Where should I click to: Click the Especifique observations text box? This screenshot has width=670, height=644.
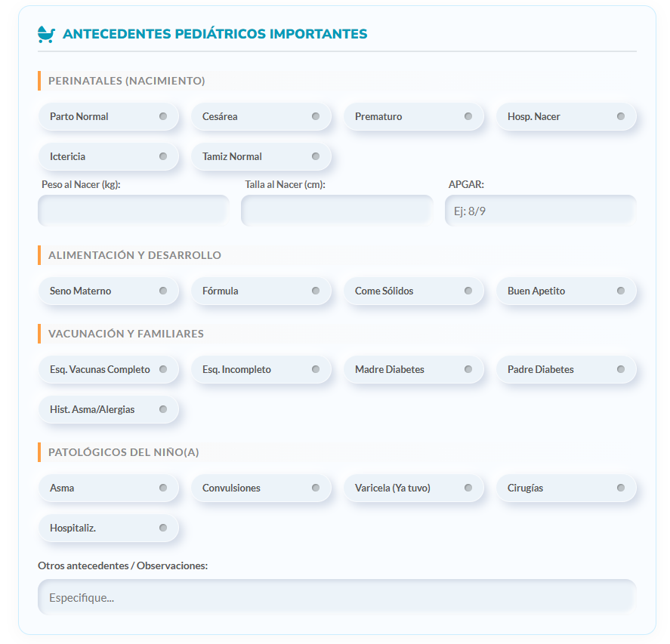point(335,596)
